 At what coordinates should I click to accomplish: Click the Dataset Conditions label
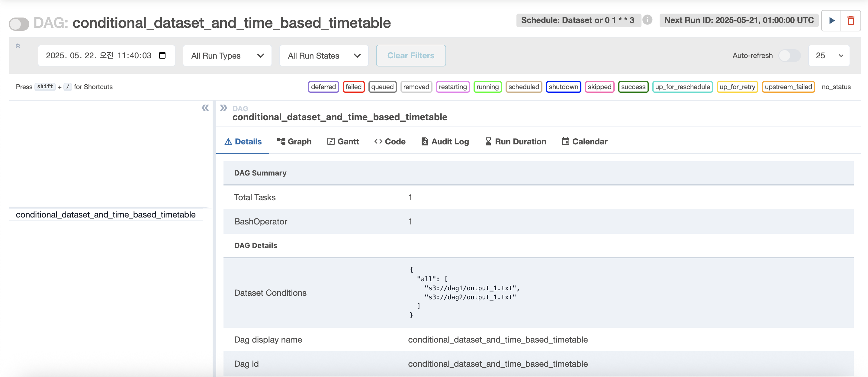tap(270, 293)
